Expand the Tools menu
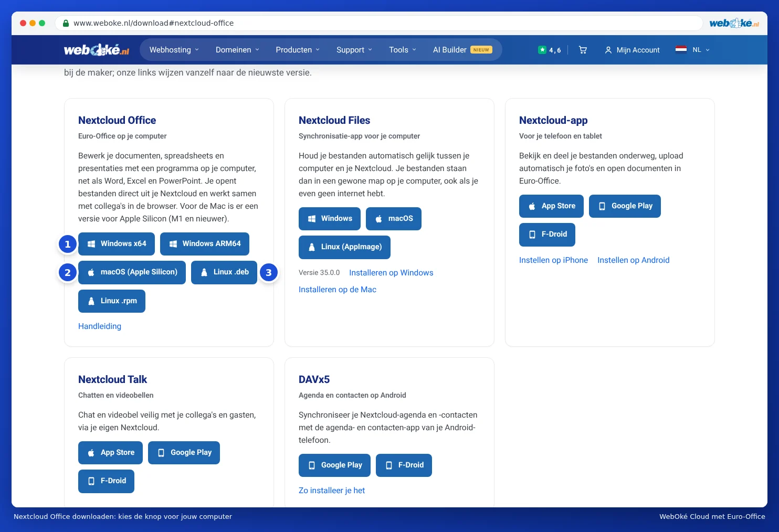 click(403, 50)
